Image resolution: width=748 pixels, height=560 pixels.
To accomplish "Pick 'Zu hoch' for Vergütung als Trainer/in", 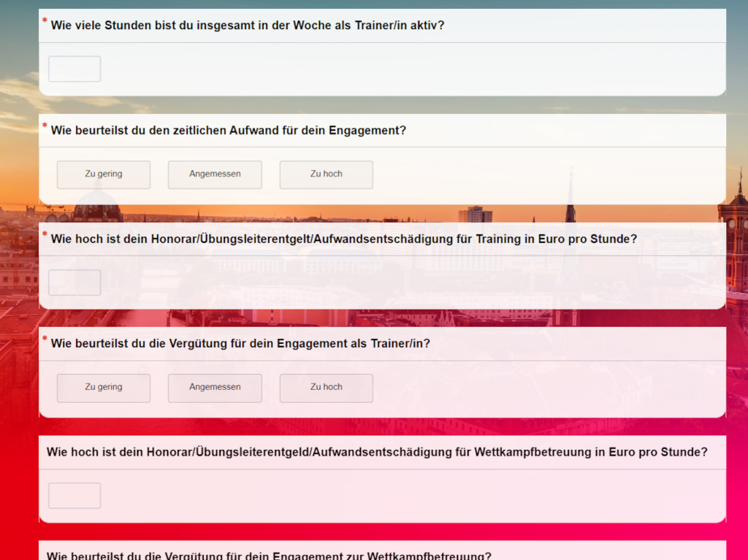I will point(326,388).
